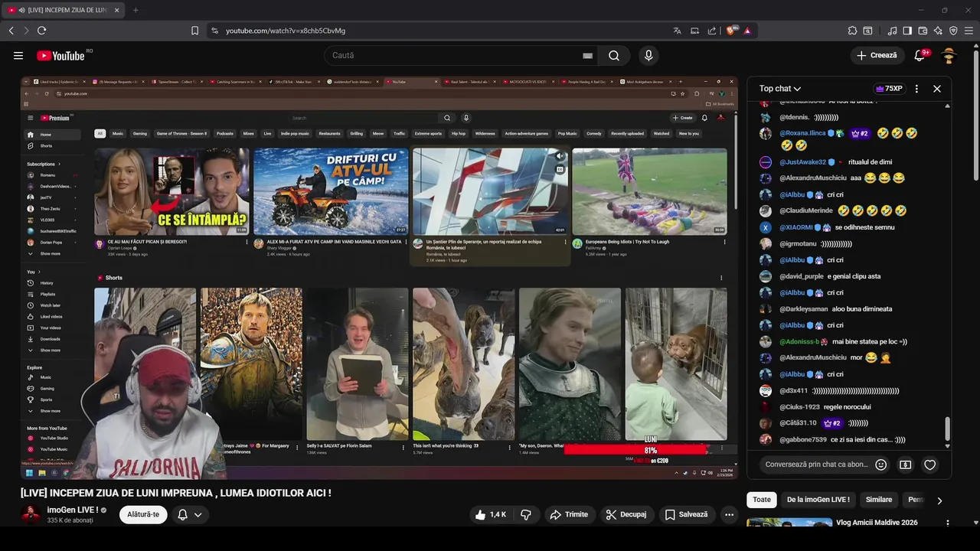Close the live chat panel with X
The height and width of the screenshot is (551, 980).
click(x=936, y=89)
